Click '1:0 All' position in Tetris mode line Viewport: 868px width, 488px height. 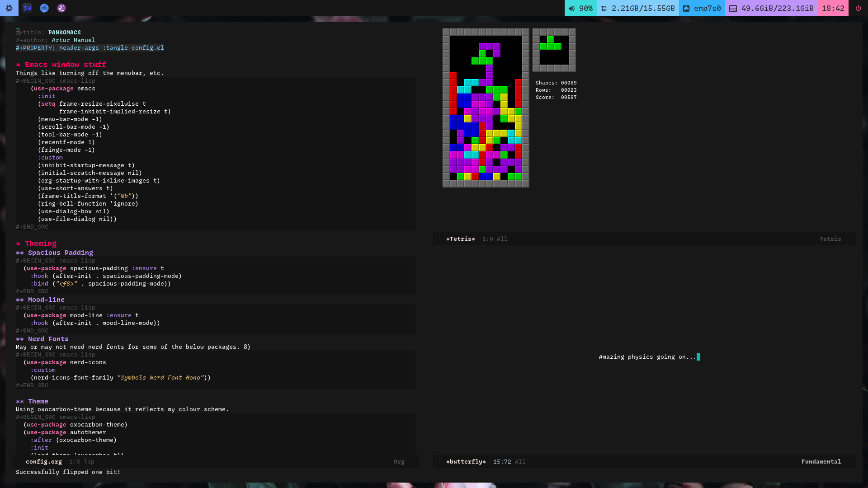point(495,239)
